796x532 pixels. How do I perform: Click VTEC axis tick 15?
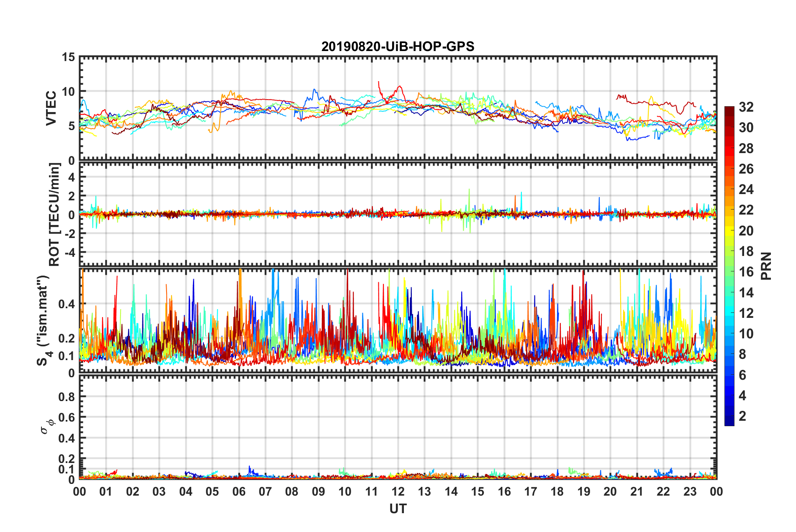[x=69, y=57]
